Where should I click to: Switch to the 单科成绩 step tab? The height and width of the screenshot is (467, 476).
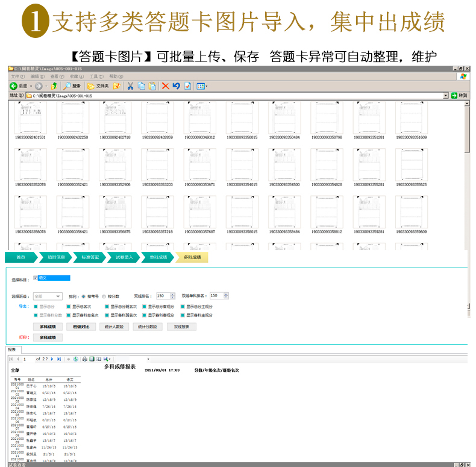click(x=158, y=257)
